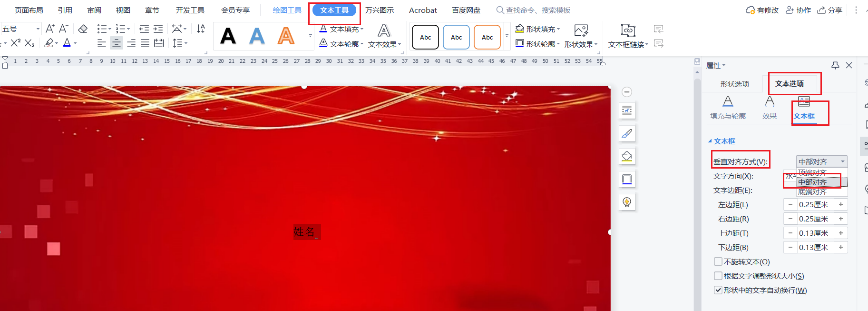The width and height of the screenshot is (868, 311).
Task: Apply center text alignment in ribbon
Action: 116,43
